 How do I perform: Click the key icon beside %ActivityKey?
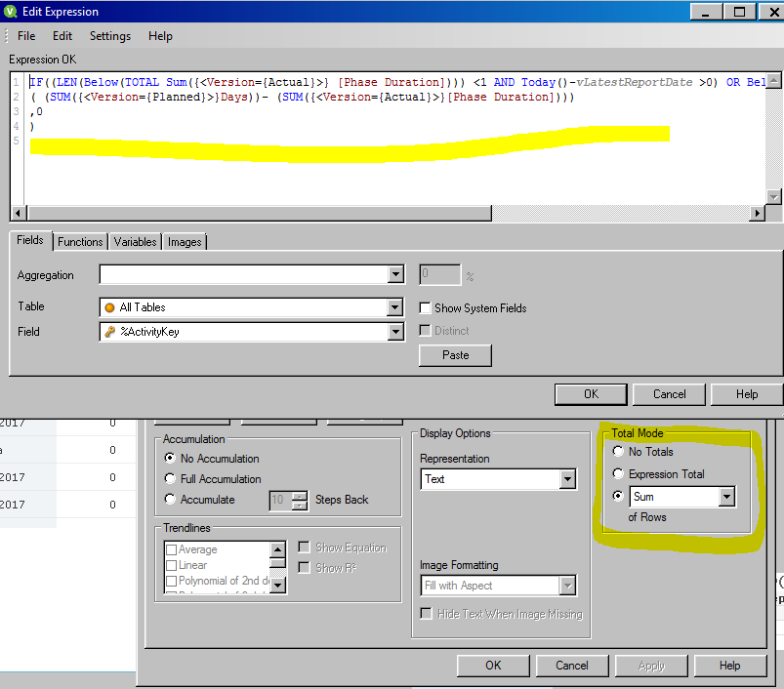coord(110,332)
